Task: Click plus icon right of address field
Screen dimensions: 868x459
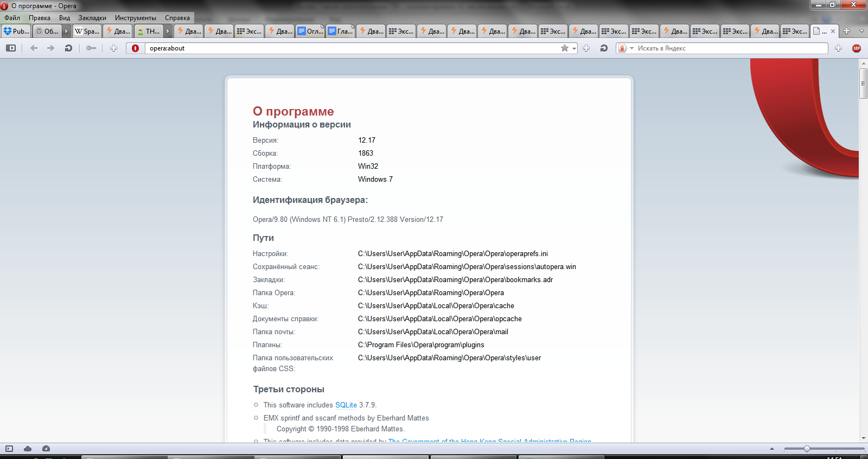Action: coord(586,48)
